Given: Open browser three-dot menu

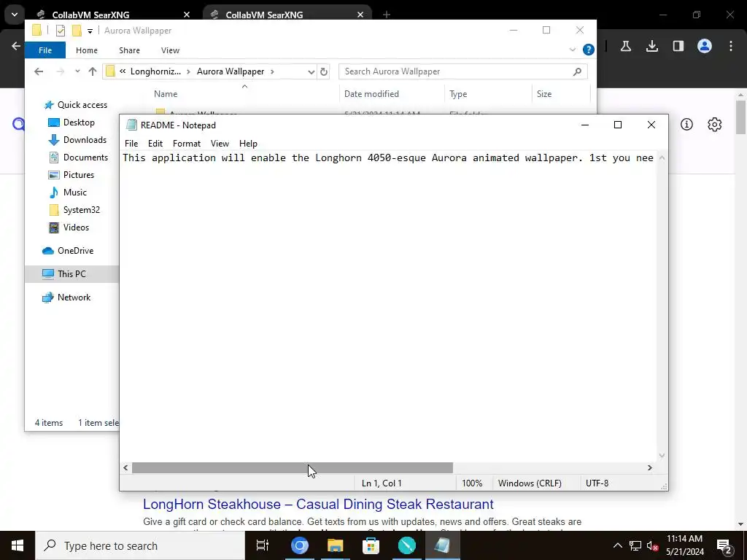Looking at the screenshot, I should [731, 46].
